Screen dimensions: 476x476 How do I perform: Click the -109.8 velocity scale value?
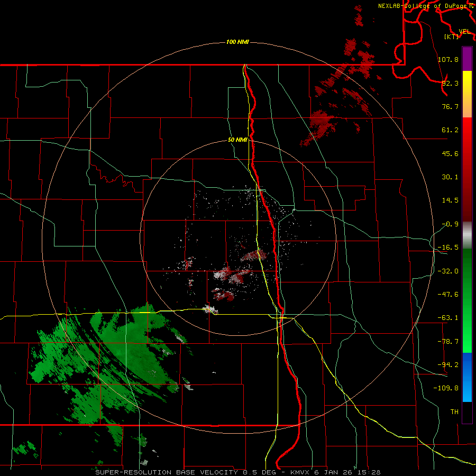[446, 388]
